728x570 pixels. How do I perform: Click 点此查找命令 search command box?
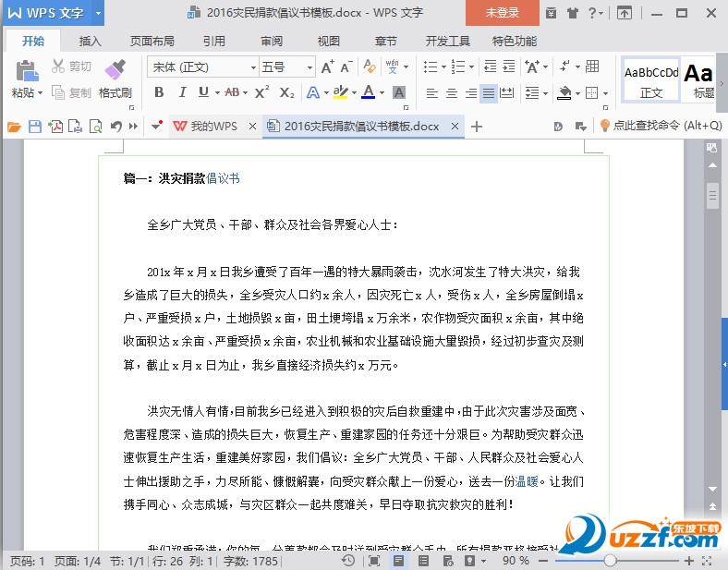tap(661, 126)
